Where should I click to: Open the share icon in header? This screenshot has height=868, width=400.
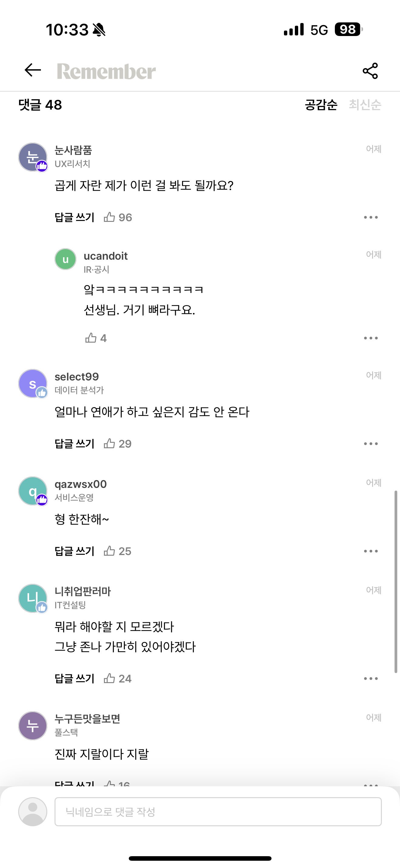click(370, 71)
